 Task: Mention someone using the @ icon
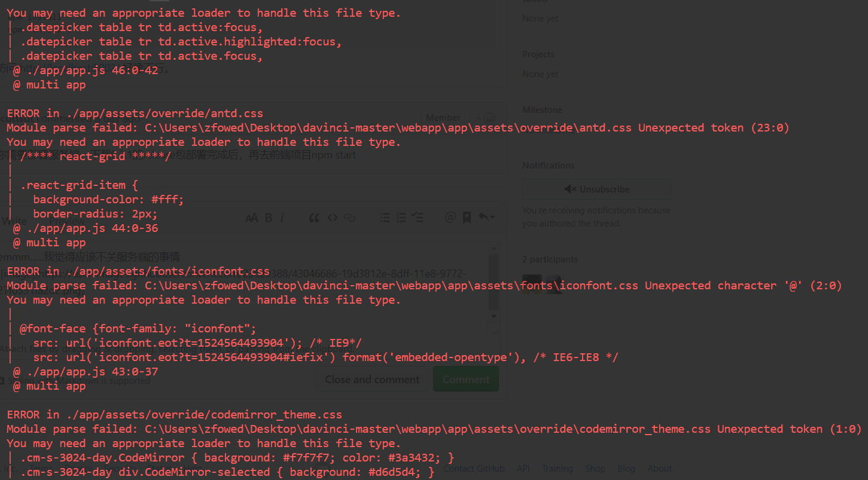point(450,217)
